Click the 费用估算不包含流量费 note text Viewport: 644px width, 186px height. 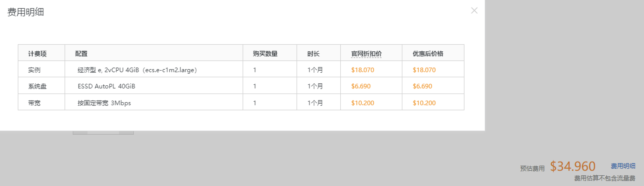pyautogui.click(x=605, y=178)
